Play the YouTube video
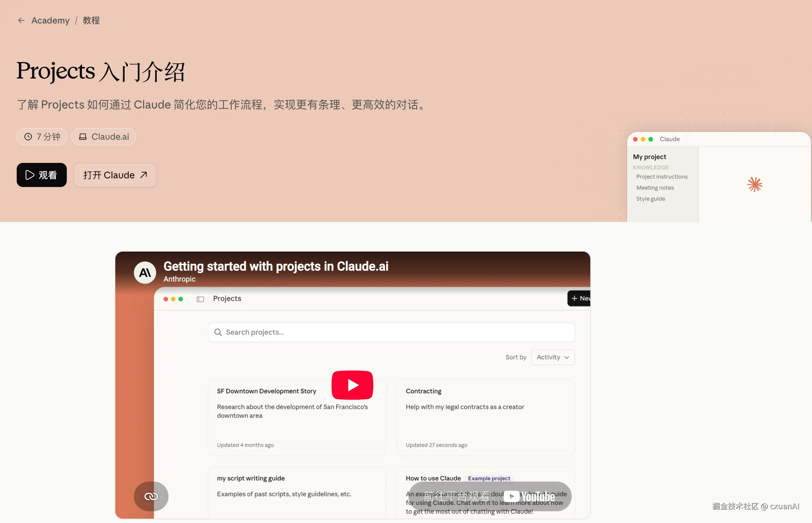The height and width of the screenshot is (523, 812). (x=352, y=385)
